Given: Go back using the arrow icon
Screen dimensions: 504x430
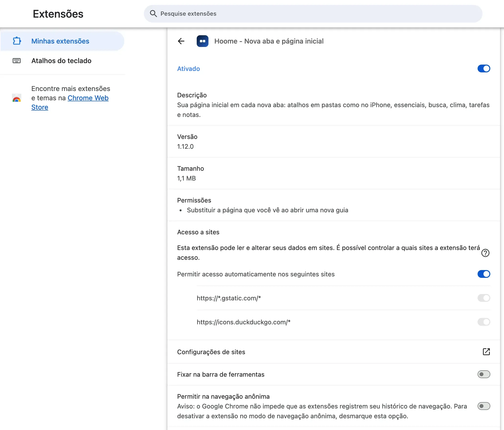Looking at the screenshot, I should coord(181,41).
